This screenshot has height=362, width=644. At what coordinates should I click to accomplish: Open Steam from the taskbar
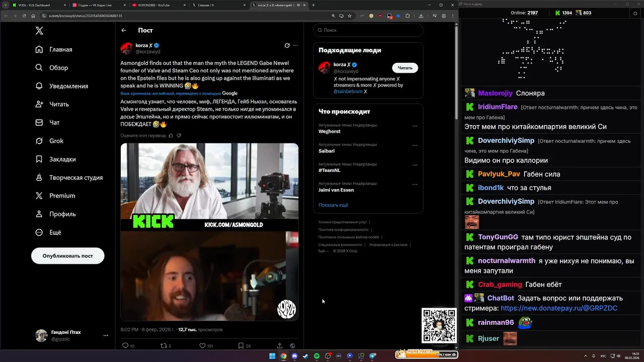tap(305, 356)
